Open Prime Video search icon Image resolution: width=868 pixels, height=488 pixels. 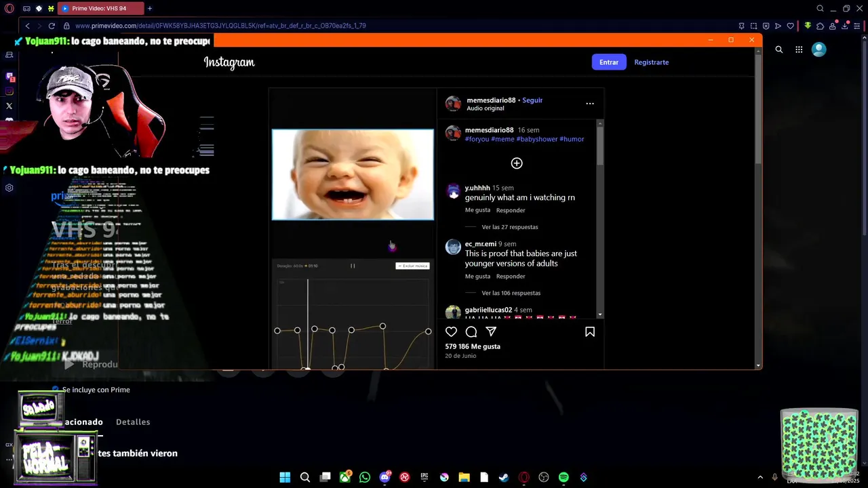click(779, 49)
